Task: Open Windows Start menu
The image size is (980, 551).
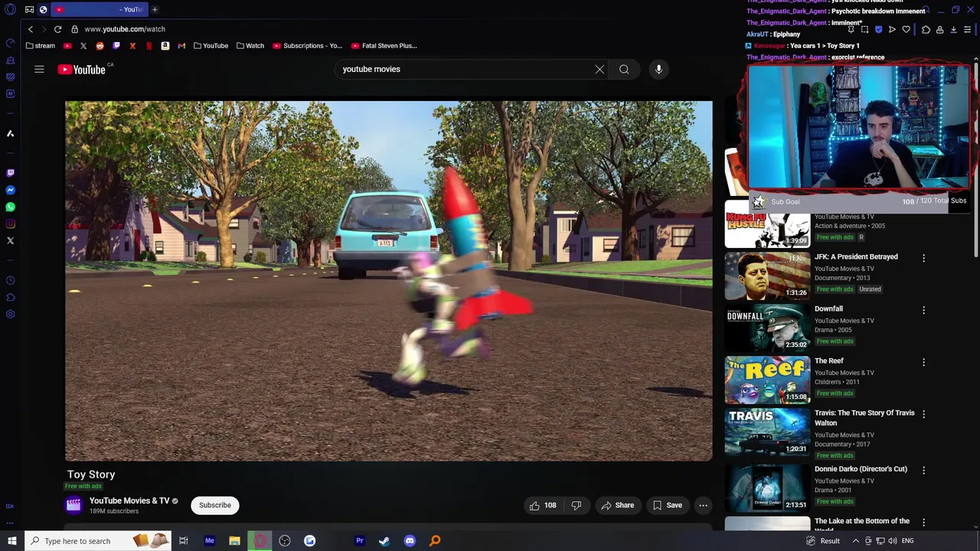Action: click(11, 541)
